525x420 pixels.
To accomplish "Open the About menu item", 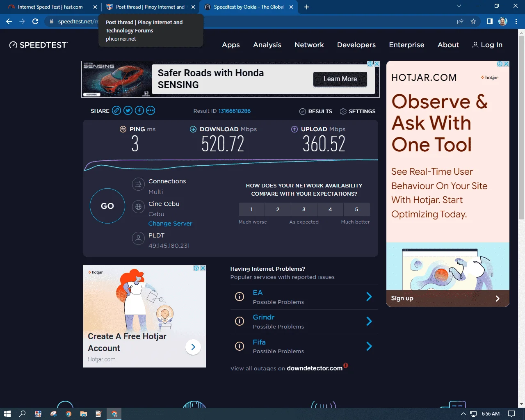I will (448, 45).
